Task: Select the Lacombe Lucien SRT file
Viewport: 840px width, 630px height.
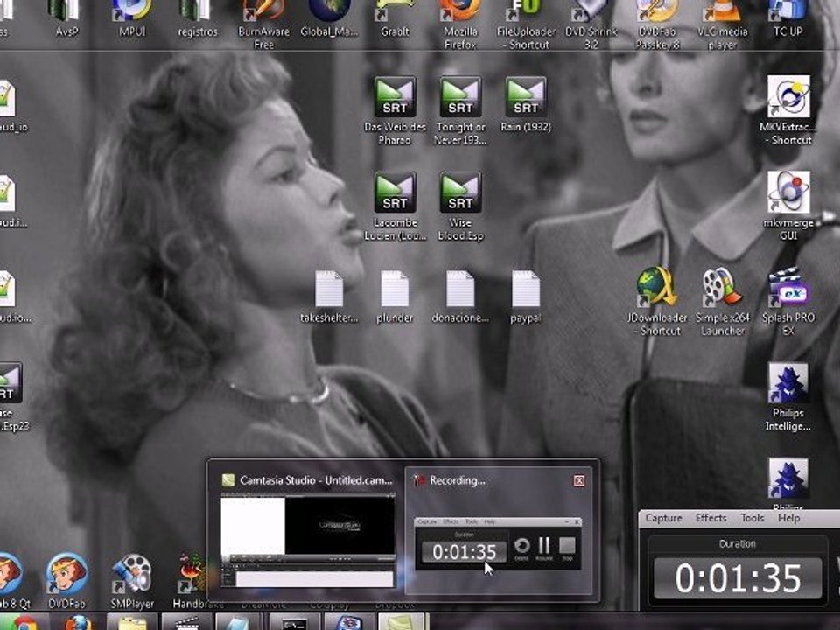Action: point(395,206)
